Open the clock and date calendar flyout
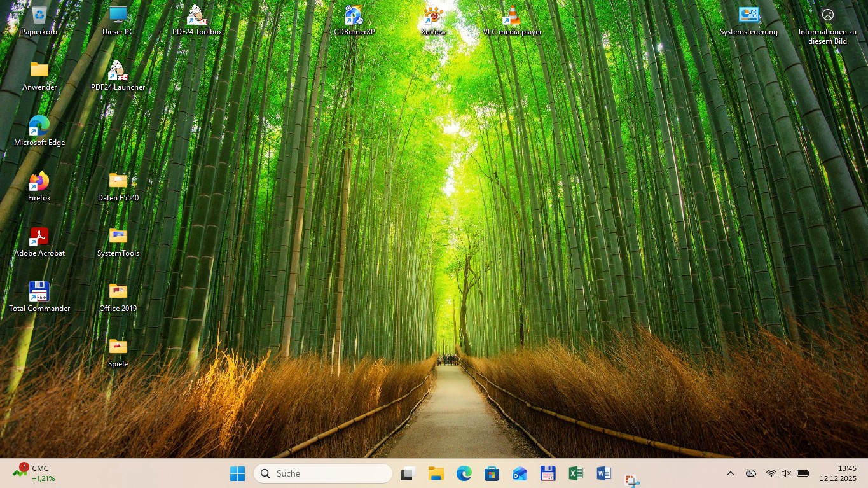 point(837,473)
